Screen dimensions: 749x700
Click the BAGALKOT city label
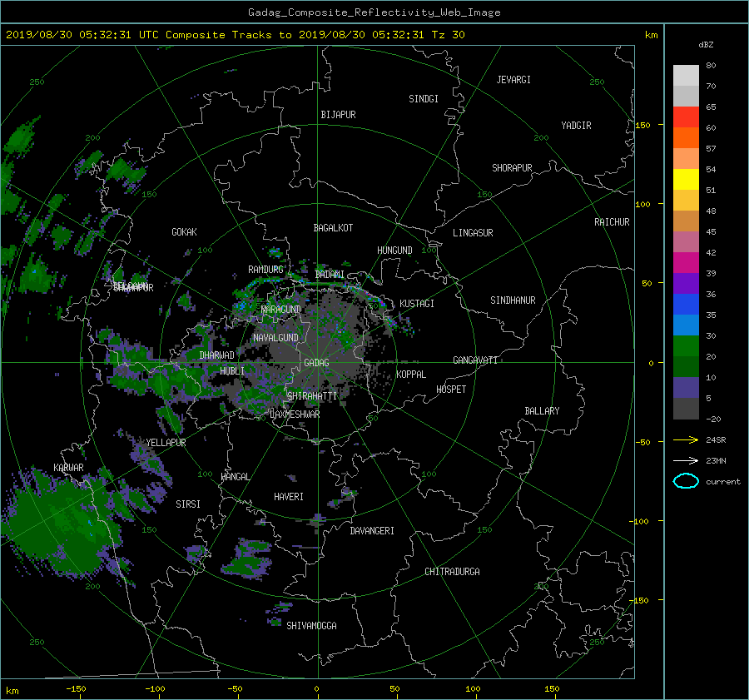coord(333,228)
